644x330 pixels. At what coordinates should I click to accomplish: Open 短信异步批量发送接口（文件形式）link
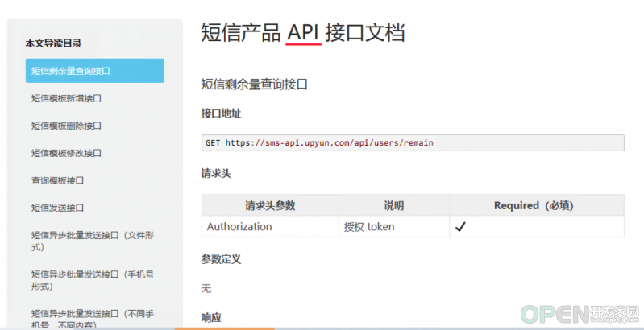[x=93, y=241]
